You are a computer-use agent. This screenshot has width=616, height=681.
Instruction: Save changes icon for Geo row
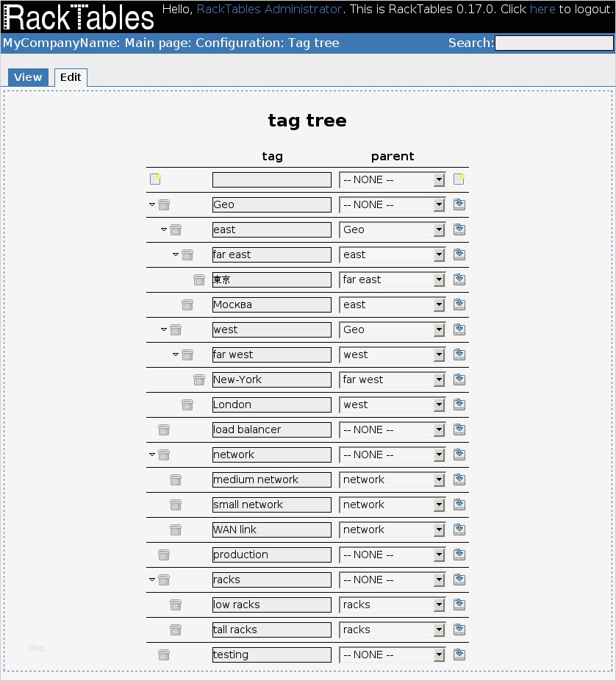pyautogui.click(x=459, y=204)
